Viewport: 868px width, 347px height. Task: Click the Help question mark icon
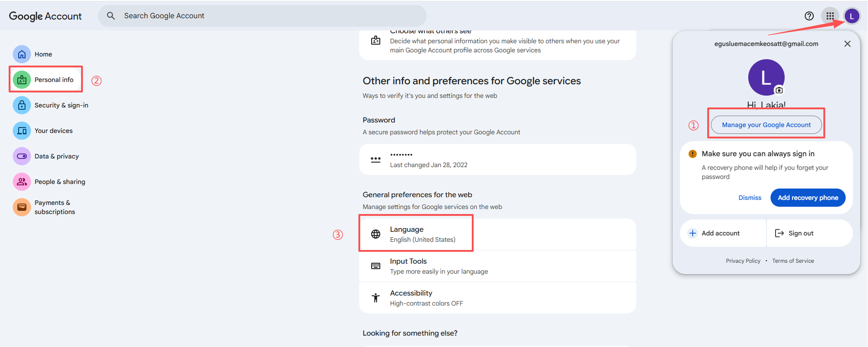click(x=809, y=16)
